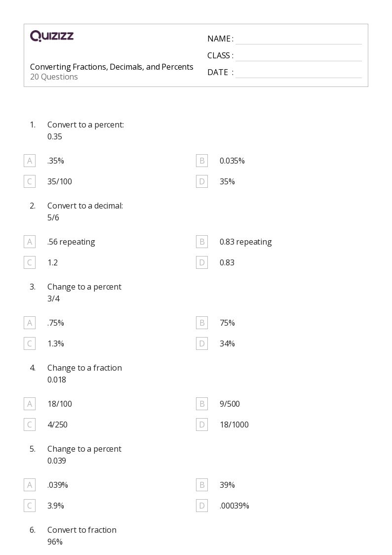Tick box D for .00039%
This screenshot has width=392, height=555.
click(202, 506)
